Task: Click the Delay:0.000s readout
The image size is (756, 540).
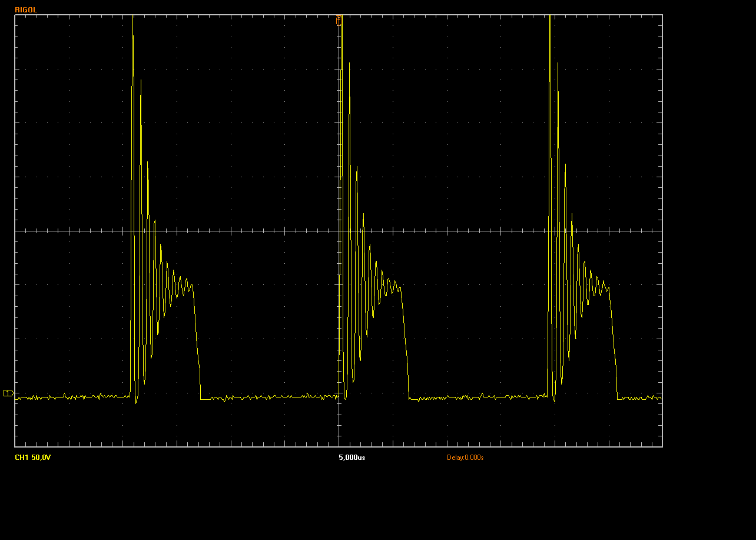Action: click(465, 458)
